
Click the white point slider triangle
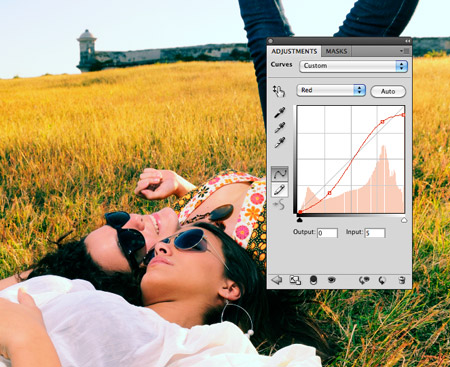pos(404,220)
